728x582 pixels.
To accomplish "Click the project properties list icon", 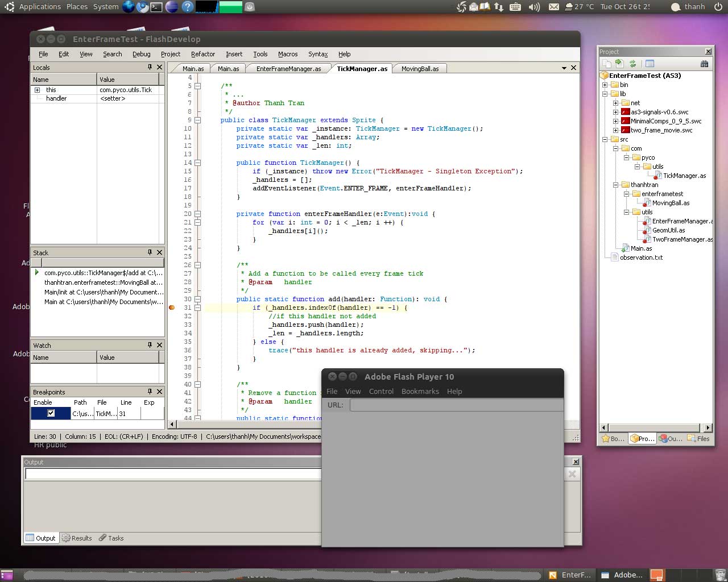I will coord(650,64).
